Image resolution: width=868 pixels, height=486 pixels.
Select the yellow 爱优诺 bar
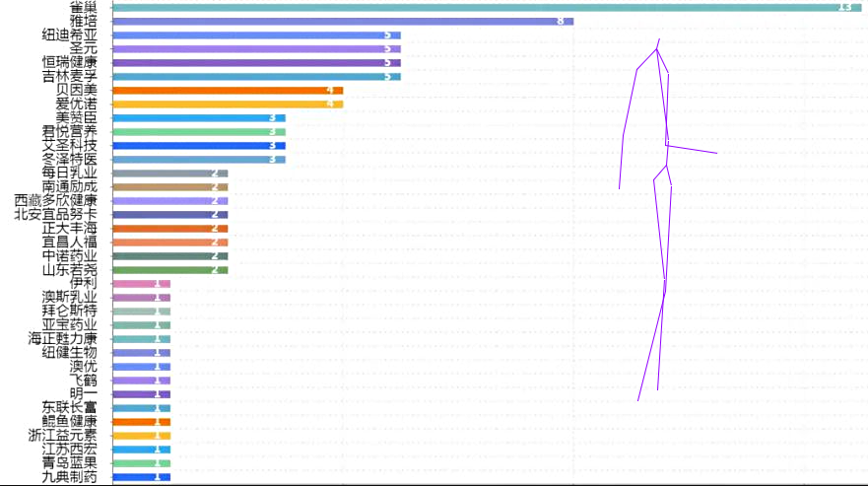click(x=228, y=104)
